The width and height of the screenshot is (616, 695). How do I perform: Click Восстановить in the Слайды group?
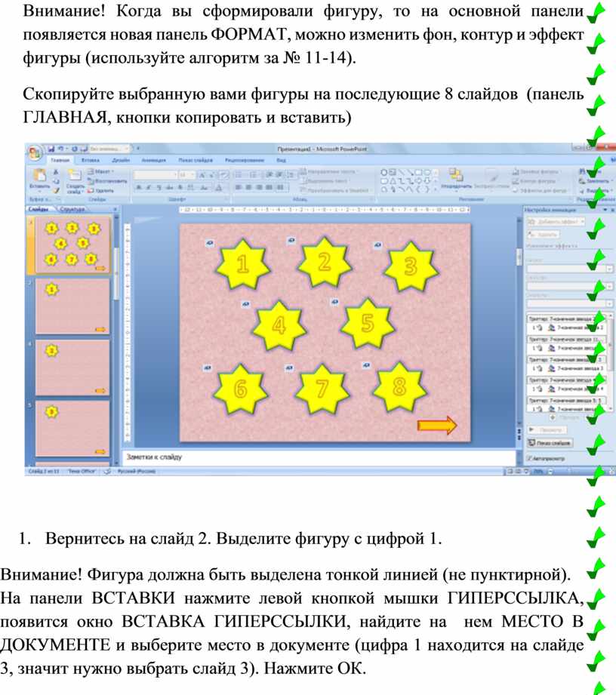pyautogui.click(x=107, y=181)
